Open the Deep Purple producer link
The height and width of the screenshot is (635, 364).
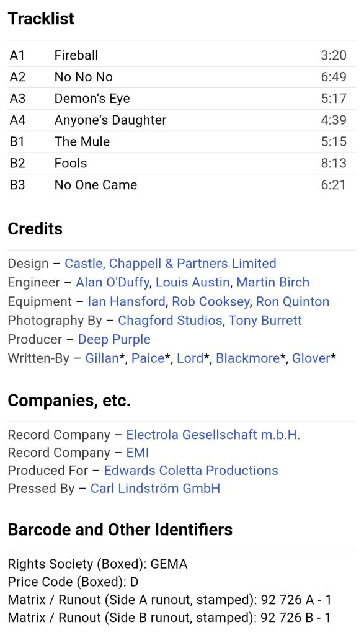coord(114,339)
